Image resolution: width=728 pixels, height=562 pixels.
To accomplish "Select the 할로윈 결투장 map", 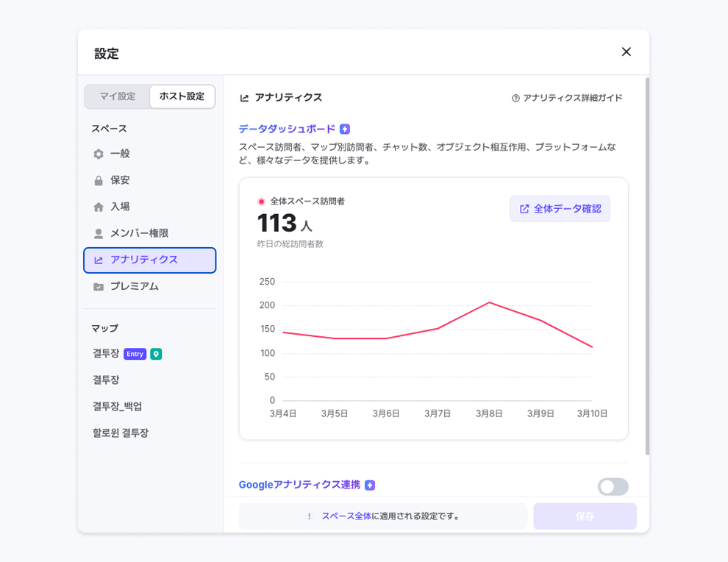I will [x=121, y=433].
